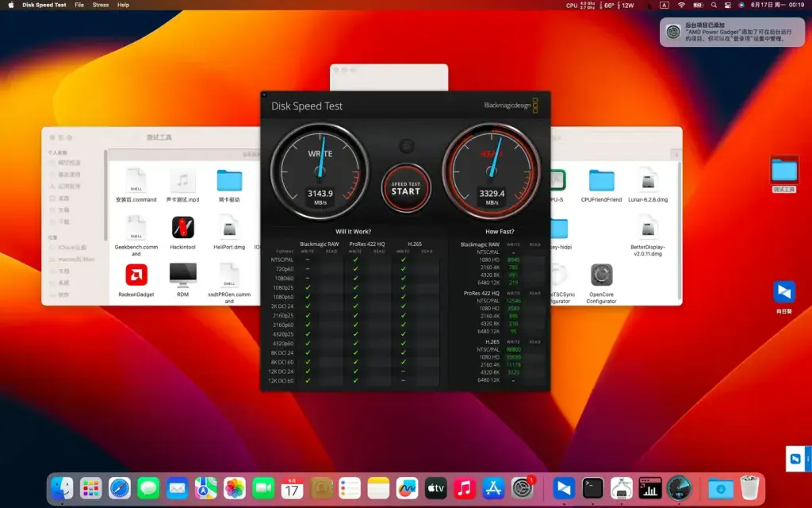Select the HeliPort.dmg disk image
The width and height of the screenshot is (812, 508).
pos(229,233)
